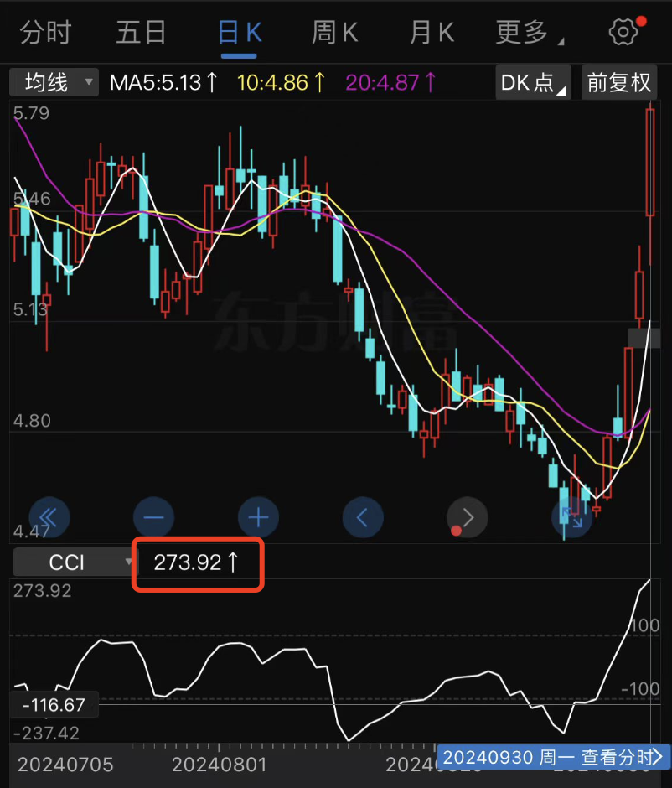Select the 日K tab
Image resolution: width=672 pixels, height=788 pixels.
pos(240,33)
